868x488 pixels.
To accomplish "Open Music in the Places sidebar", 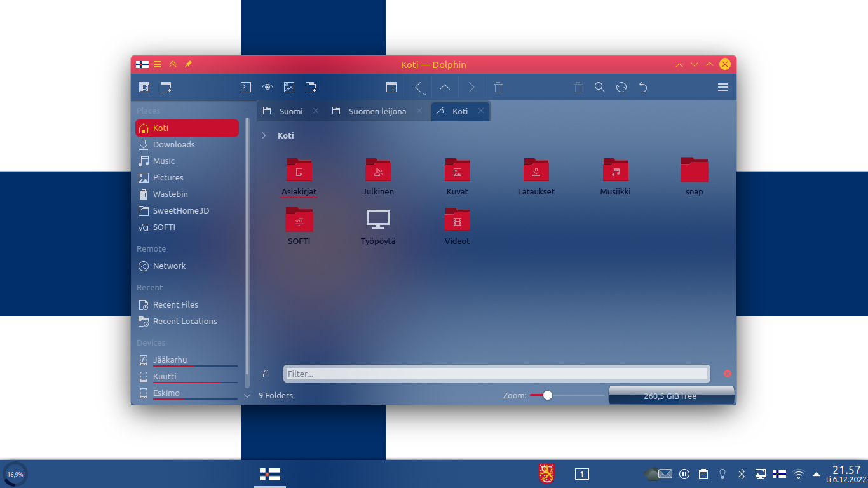I will 187,161.
